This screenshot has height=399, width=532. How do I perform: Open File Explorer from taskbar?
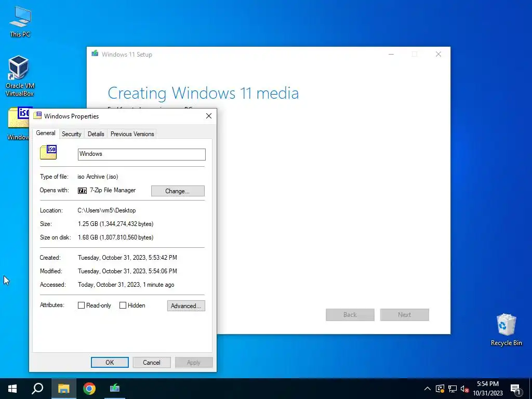point(63,389)
